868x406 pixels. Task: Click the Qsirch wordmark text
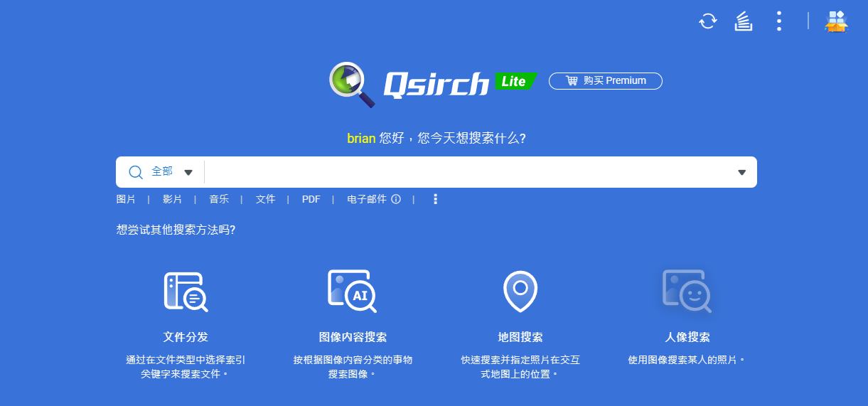coord(436,84)
